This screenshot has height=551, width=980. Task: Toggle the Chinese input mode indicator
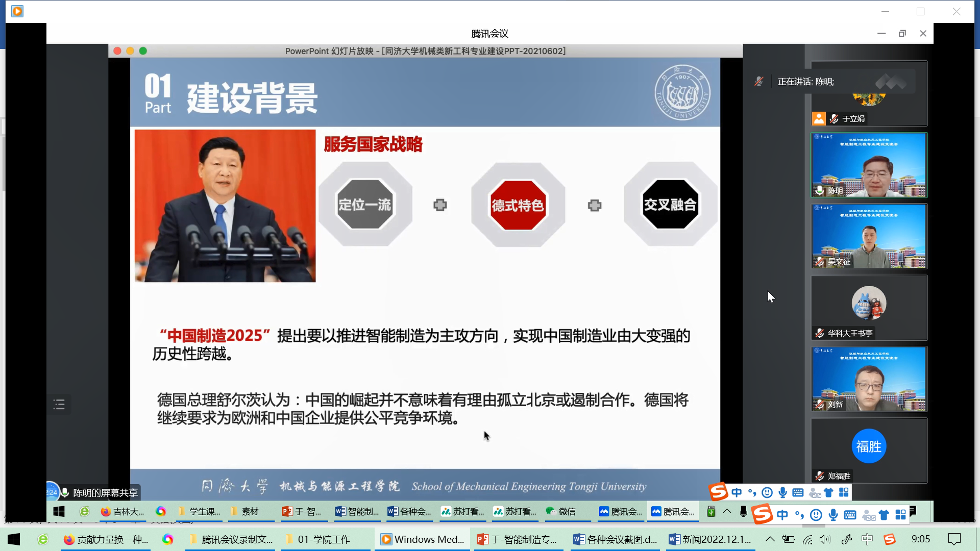867,539
